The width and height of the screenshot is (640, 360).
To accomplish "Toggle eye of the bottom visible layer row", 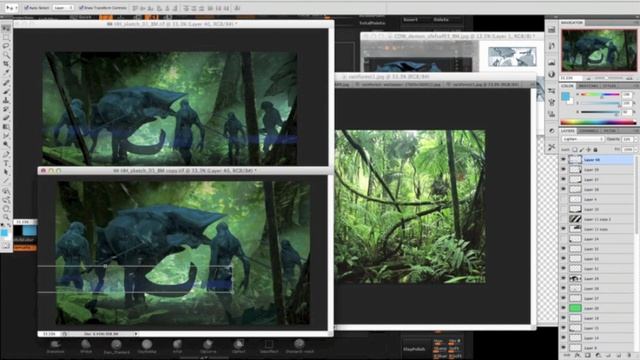I will click(x=563, y=348).
